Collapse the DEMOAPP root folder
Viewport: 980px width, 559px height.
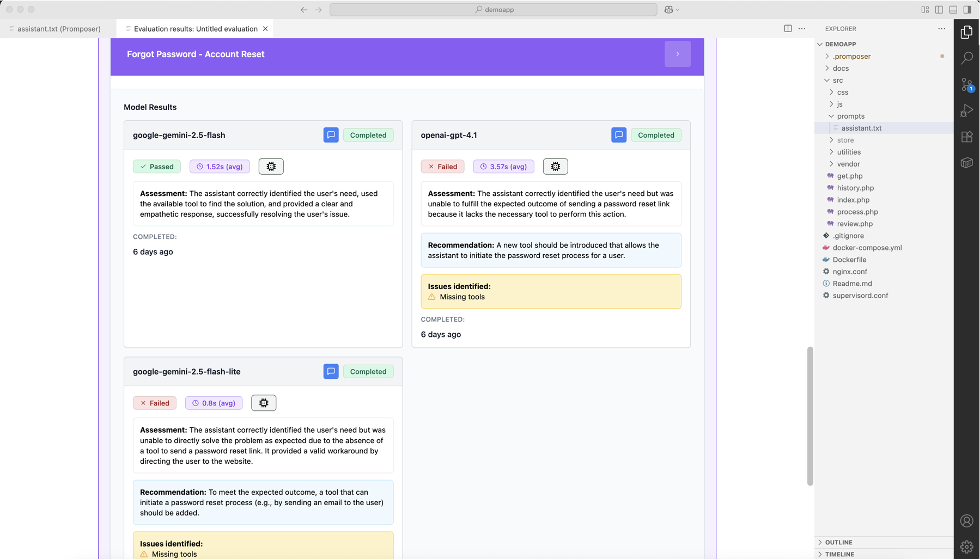(x=820, y=44)
